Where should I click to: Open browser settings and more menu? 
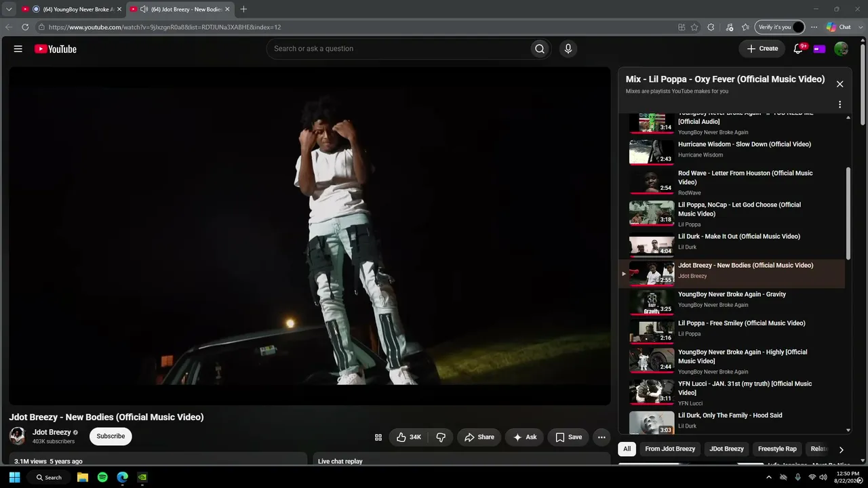click(x=814, y=27)
